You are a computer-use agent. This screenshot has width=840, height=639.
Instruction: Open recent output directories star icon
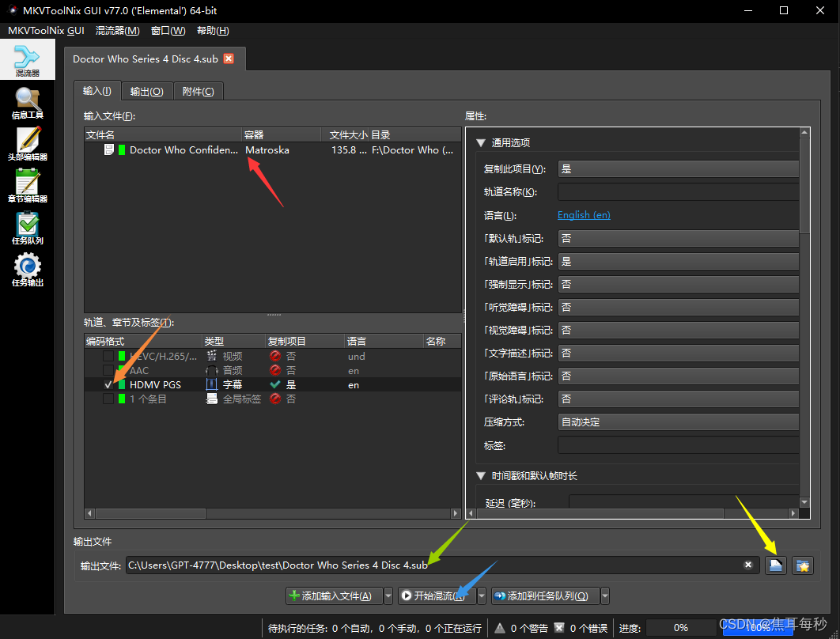point(803,565)
